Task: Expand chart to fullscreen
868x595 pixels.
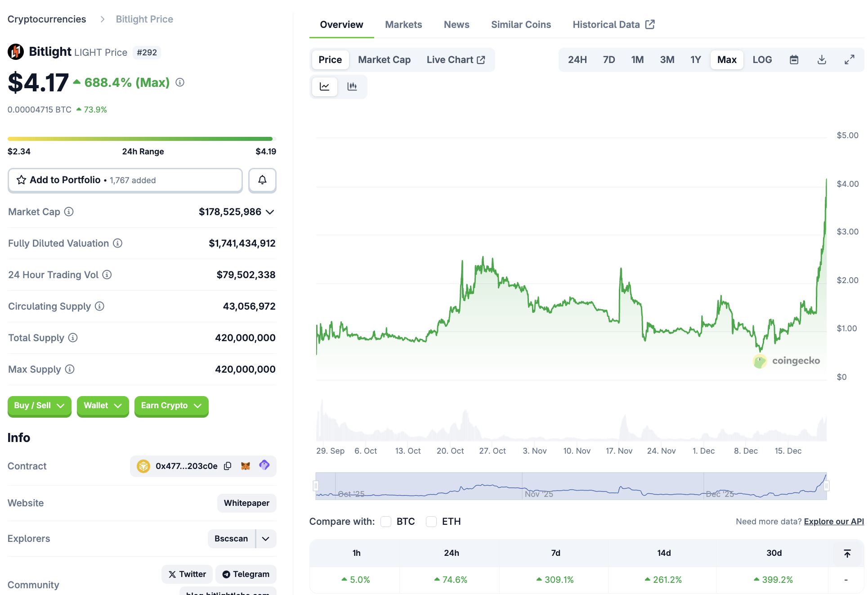Action: click(849, 60)
